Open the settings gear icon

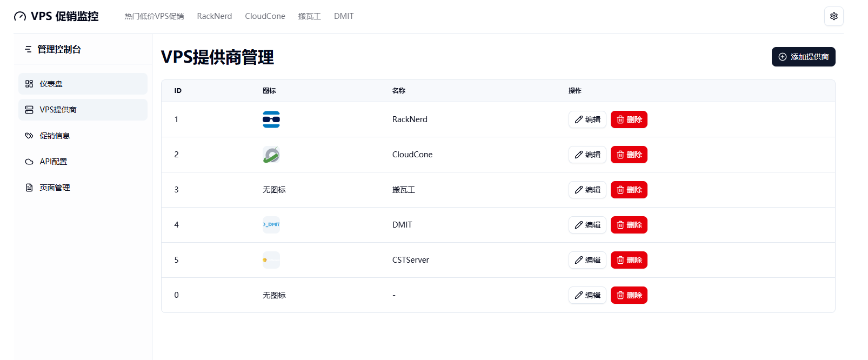(833, 16)
